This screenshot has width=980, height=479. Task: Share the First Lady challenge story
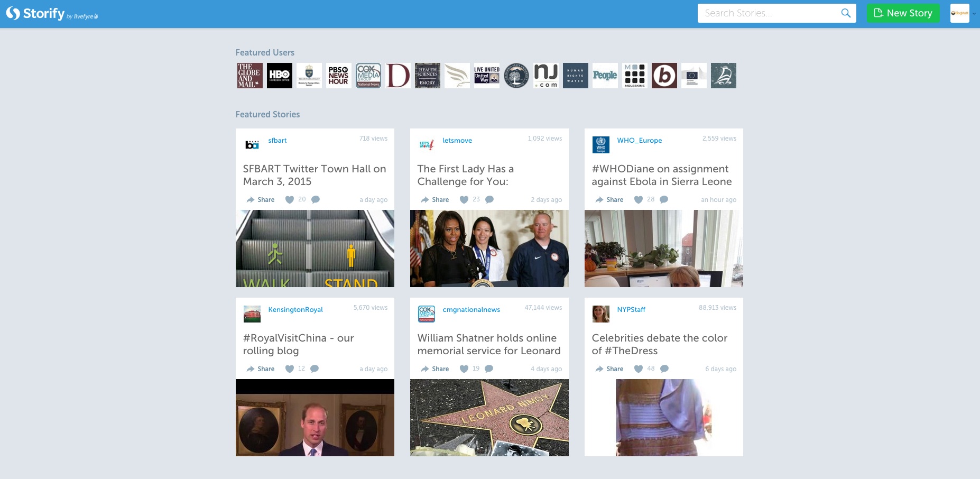[x=435, y=200]
